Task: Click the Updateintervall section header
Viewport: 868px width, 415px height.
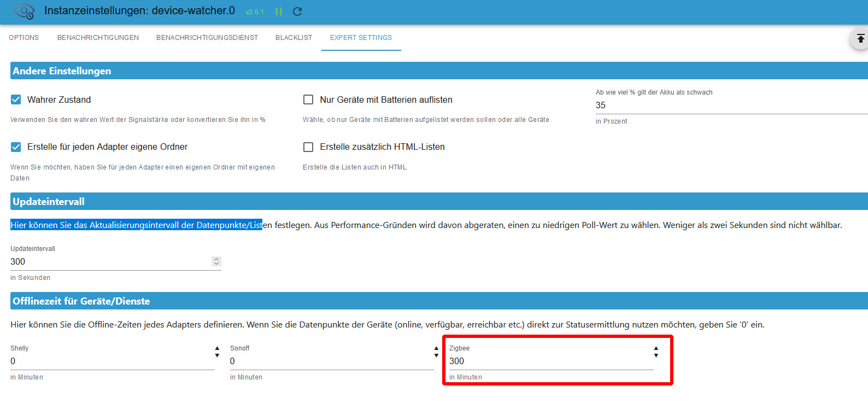Action: click(x=439, y=202)
